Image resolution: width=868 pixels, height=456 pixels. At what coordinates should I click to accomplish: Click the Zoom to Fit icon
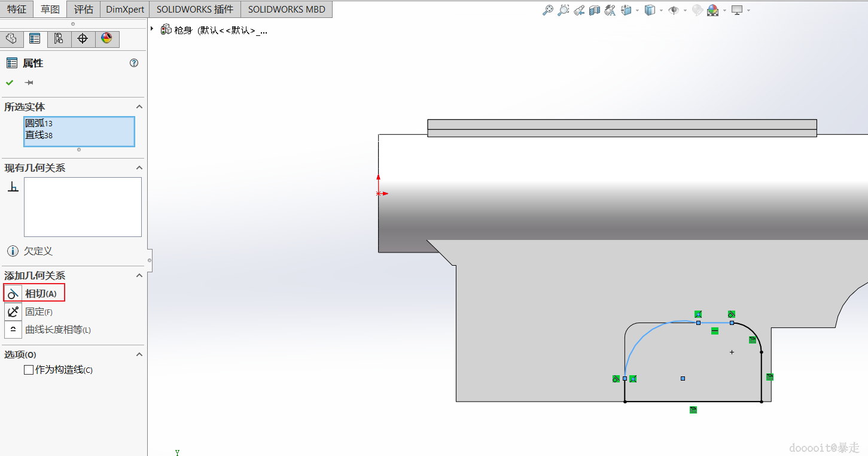(x=547, y=10)
